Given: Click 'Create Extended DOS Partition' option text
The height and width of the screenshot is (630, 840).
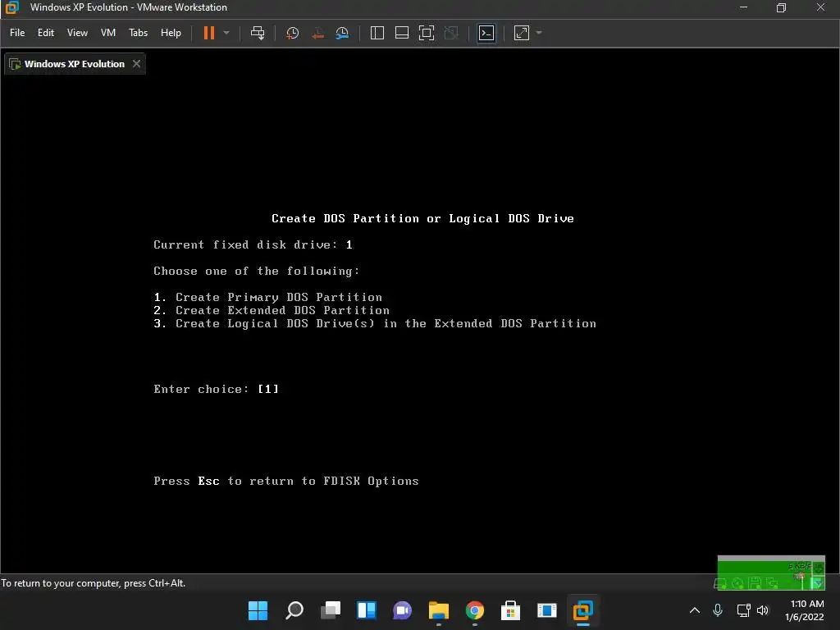Looking at the screenshot, I should [x=282, y=310].
